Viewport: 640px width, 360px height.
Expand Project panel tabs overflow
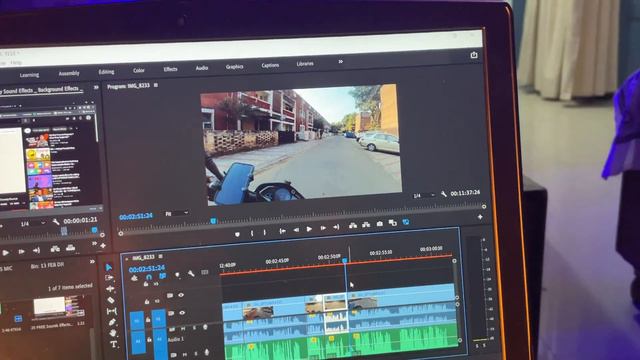pyautogui.click(x=92, y=262)
